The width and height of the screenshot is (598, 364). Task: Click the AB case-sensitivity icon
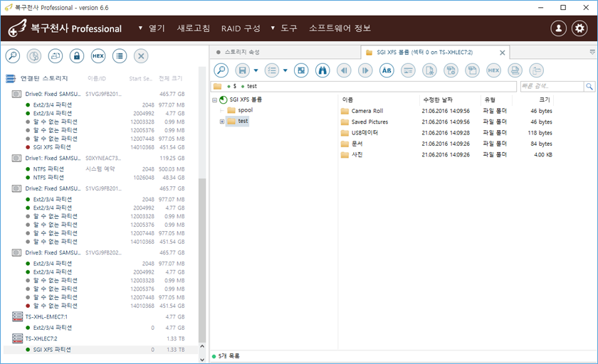[387, 70]
